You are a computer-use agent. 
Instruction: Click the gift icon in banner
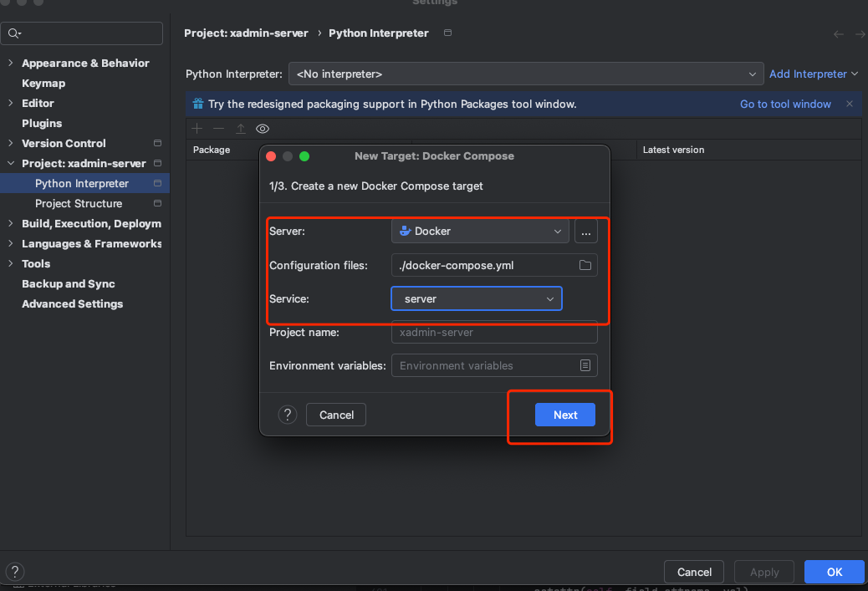pyautogui.click(x=197, y=104)
